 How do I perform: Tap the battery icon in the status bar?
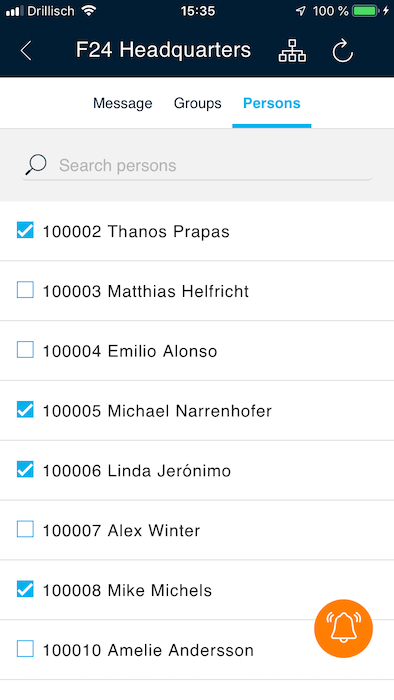point(366,11)
